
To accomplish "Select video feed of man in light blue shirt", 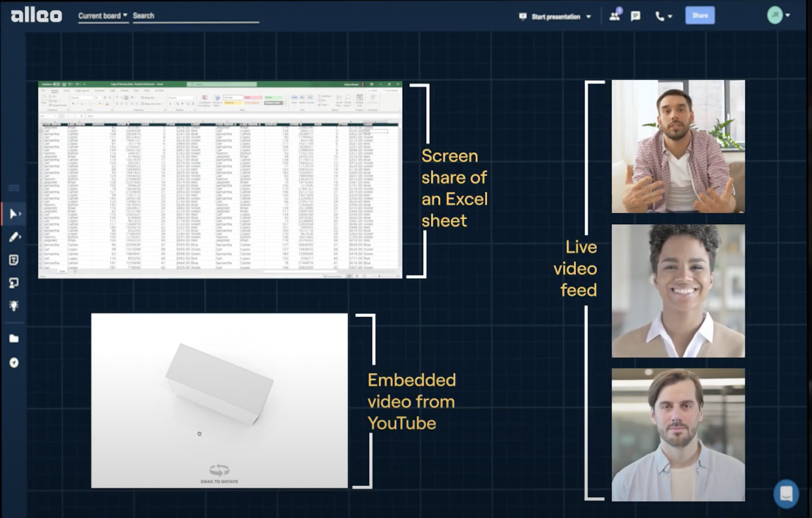I will pos(678,435).
